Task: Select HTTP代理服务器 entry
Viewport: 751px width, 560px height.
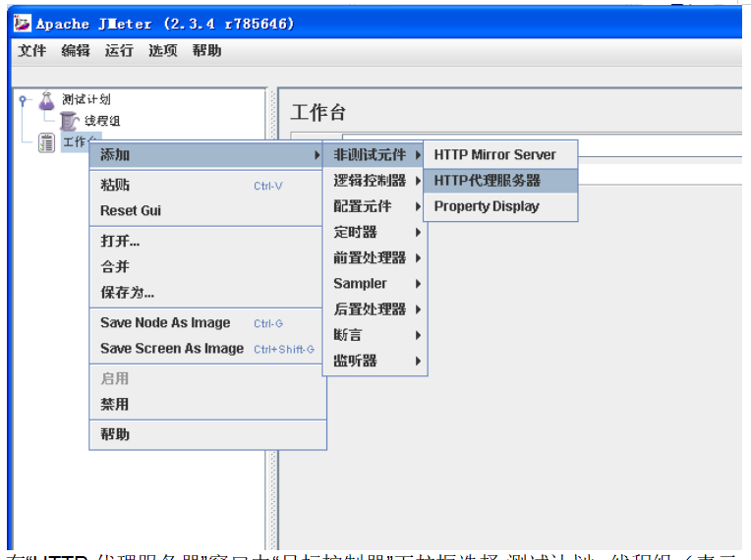Action: (x=500, y=181)
